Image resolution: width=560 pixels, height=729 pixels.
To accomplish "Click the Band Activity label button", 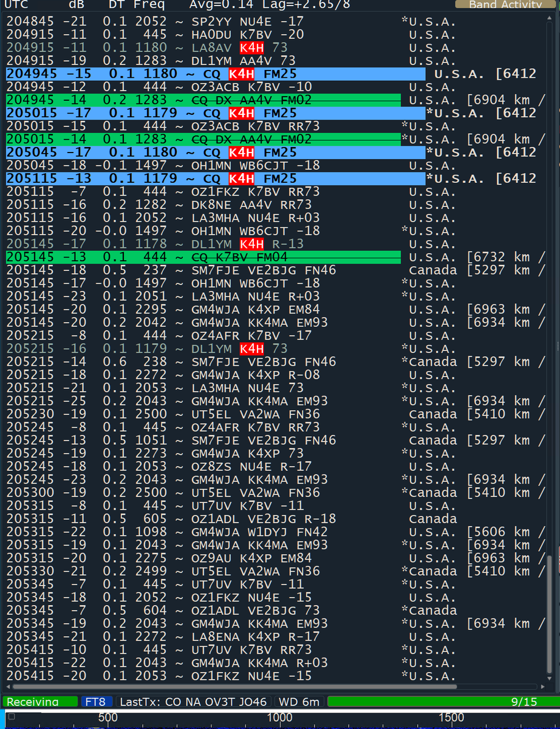I will pyautogui.click(x=505, y=4).
